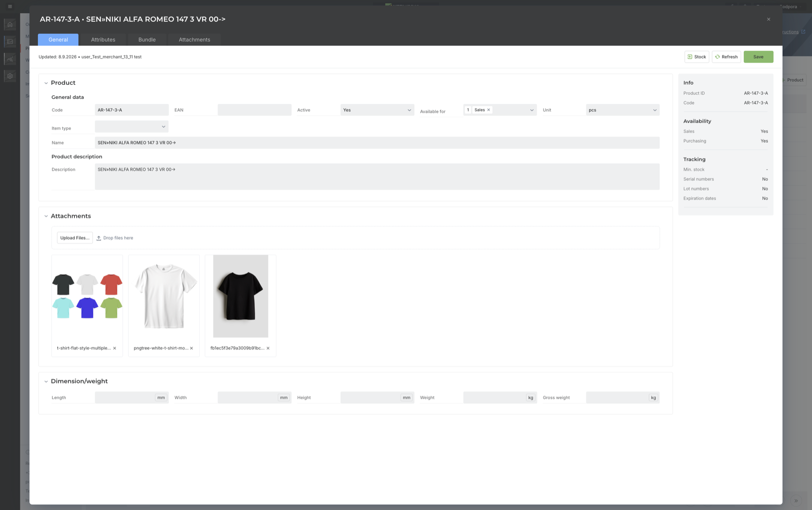
Task: Click the Updated 8.9.2026 text
Action: click(x=57, y=57)
